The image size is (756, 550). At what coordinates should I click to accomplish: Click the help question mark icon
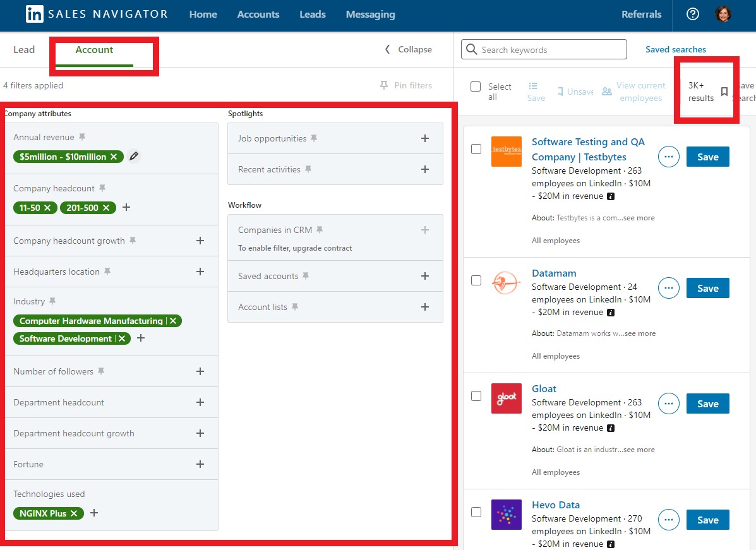(693, 14)
